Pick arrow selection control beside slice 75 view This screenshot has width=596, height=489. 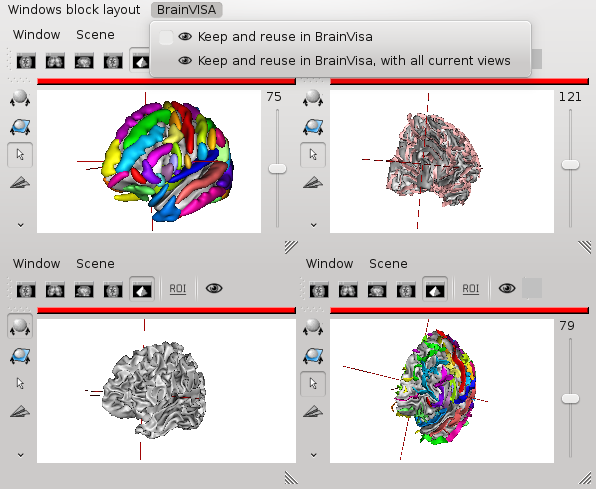(20, 155)
